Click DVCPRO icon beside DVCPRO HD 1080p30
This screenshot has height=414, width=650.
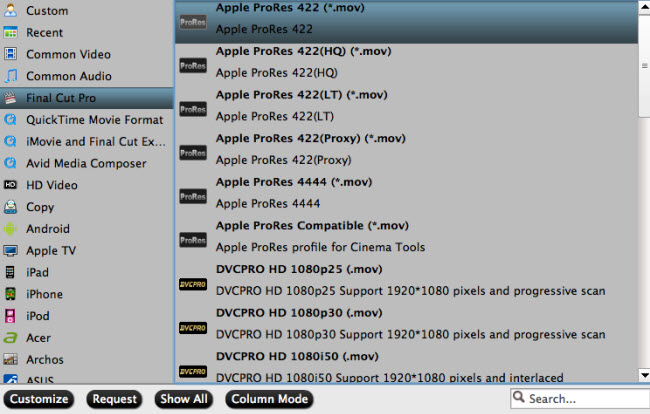pyautogui.click(x=193, y=327)
